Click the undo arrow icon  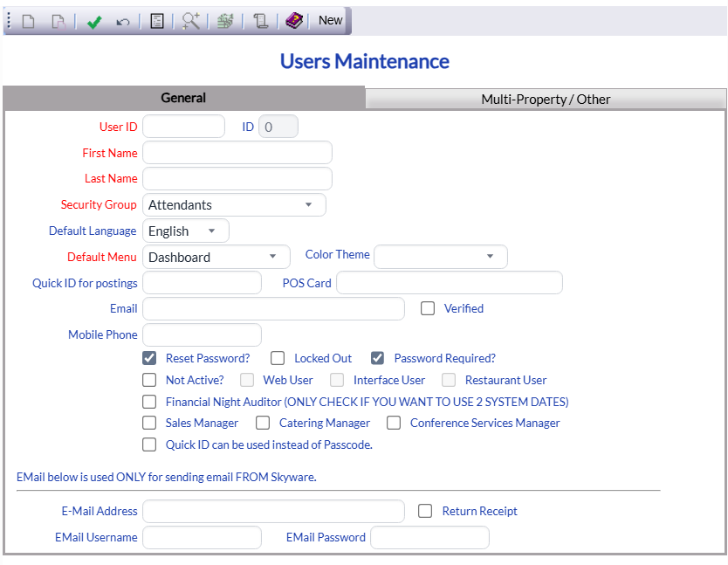click(122, 21)
